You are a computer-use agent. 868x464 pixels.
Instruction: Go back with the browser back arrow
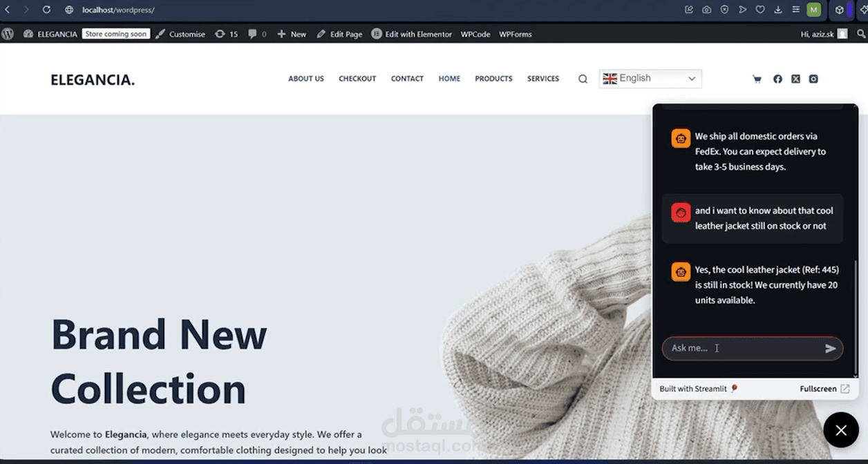8,10
